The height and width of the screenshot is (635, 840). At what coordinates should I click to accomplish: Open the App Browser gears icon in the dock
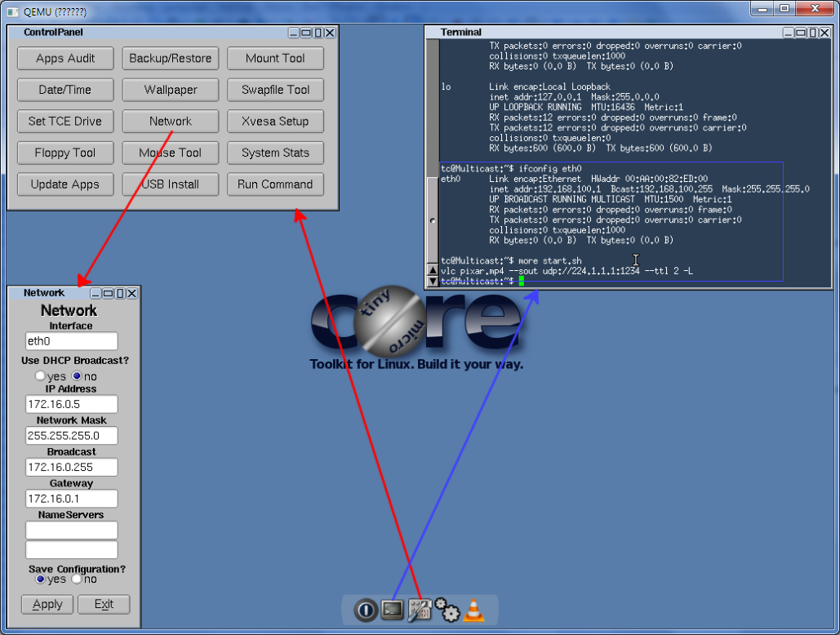(447, 610)
